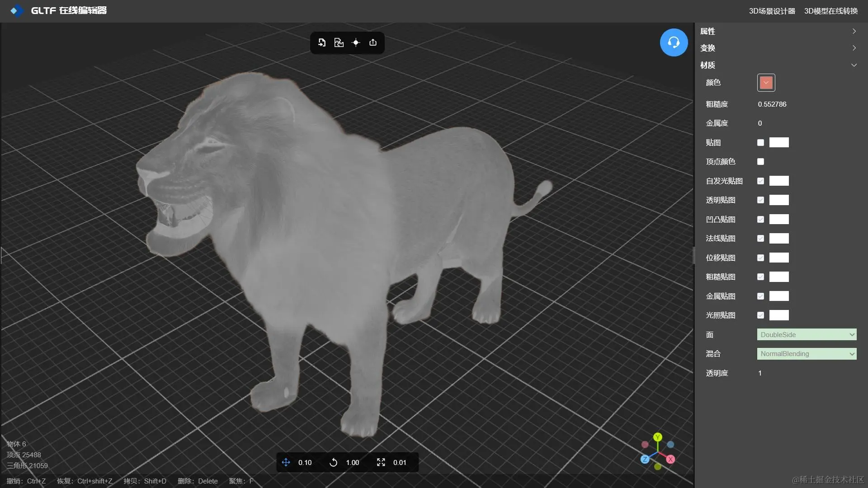Screen dimensions: 868x488
Task: Click the 粗糙度 value field
Action: [772, 104]
